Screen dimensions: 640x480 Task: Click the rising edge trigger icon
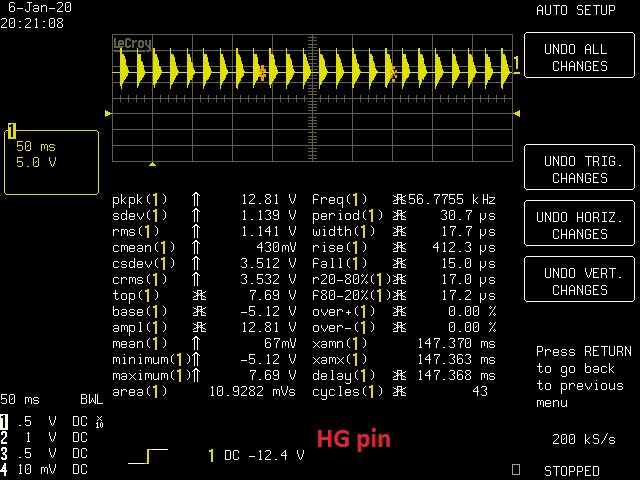(148, 456)
